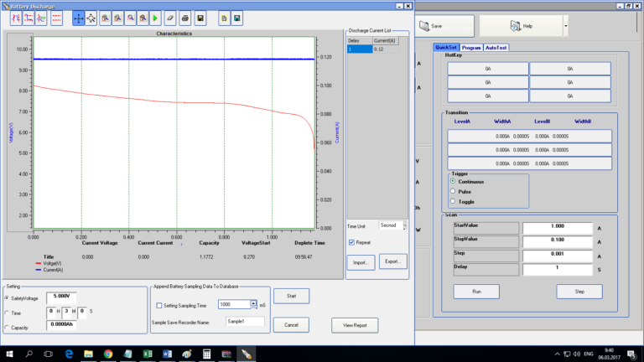Click the dark floppy disk save icon
Image resolution: width=644 pixels, height=362 pixels.
(x=200, y=18)
